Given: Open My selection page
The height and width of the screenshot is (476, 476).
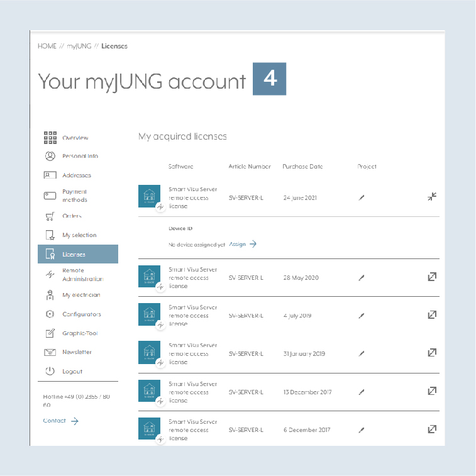Looking at the screenshot, I should 78,235.
